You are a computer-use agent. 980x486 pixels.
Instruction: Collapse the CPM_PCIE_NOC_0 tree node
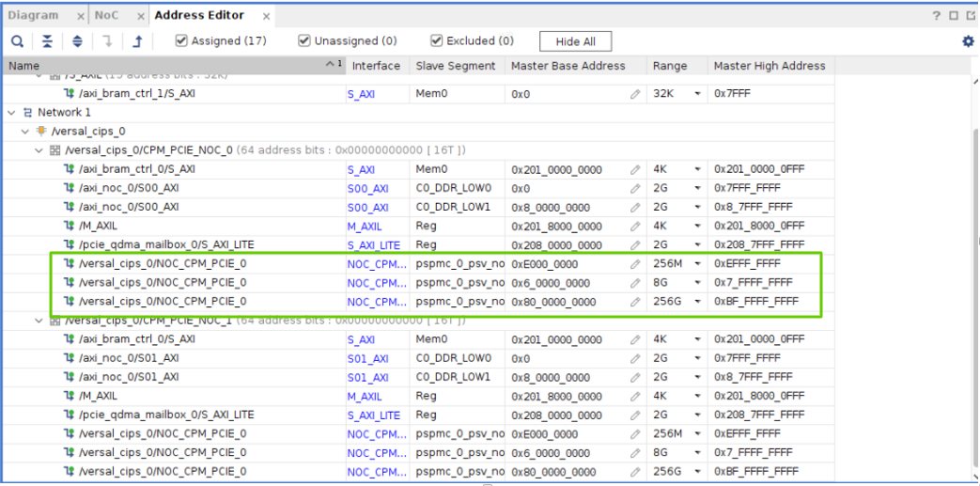pos(39,150)
